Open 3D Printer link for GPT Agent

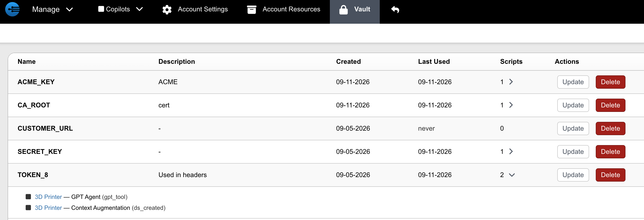(x=48, y=197)
